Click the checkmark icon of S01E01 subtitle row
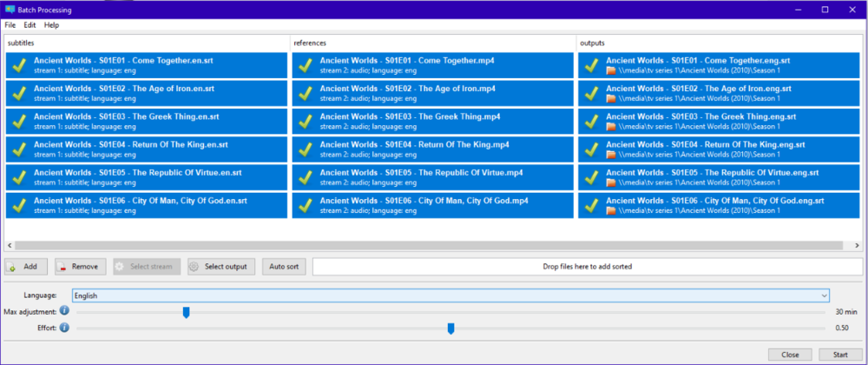This screenshot has height=365, width=868. 18,65
